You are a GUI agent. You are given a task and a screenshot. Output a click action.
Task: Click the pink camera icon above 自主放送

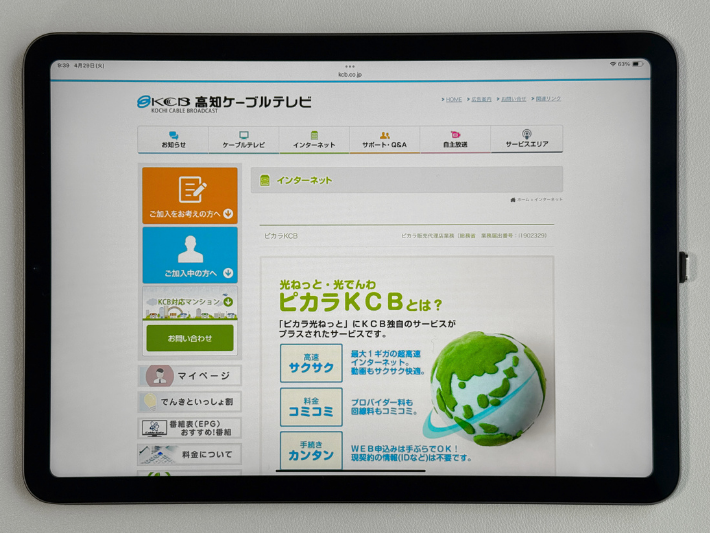(x=455, y=134)
